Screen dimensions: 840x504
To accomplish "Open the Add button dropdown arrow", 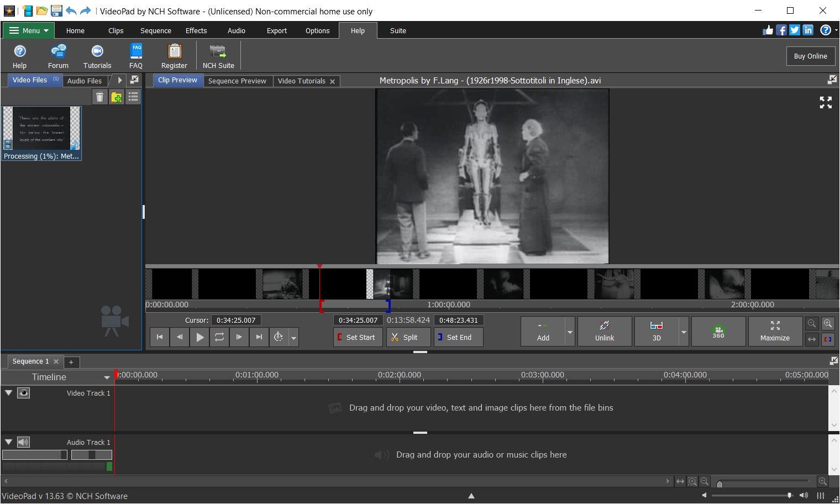I will [570, 332].
